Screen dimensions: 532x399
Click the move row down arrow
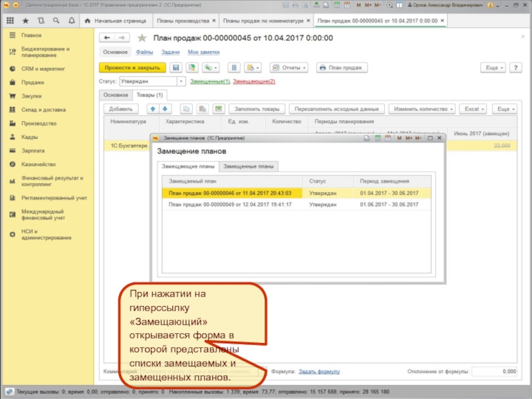165,109
